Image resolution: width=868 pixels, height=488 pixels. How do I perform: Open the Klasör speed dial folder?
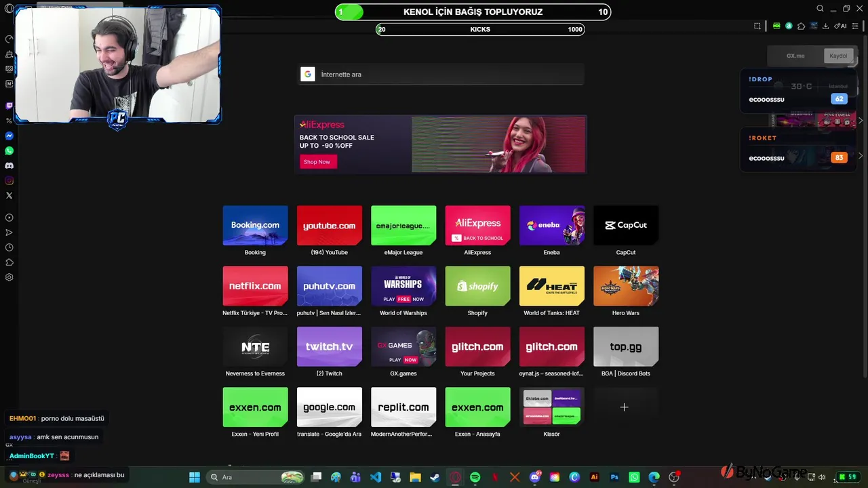click(x=552, y=407)
